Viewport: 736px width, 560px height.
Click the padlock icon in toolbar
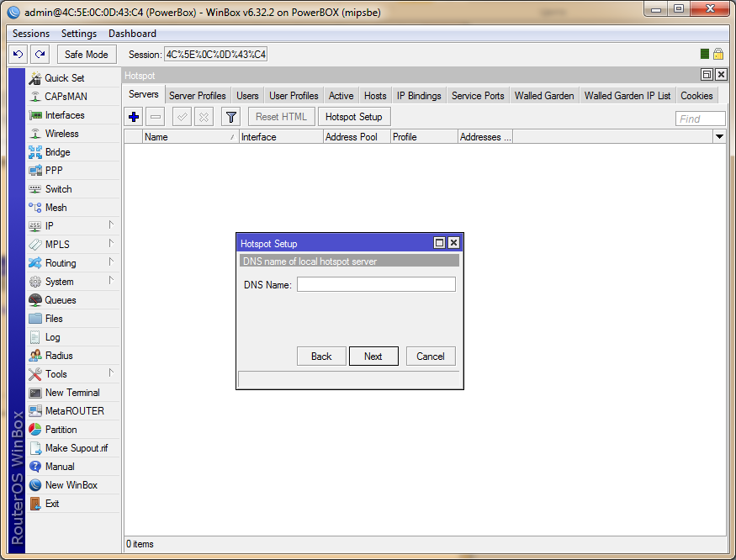pyautogui.click(x=718, y=54)
